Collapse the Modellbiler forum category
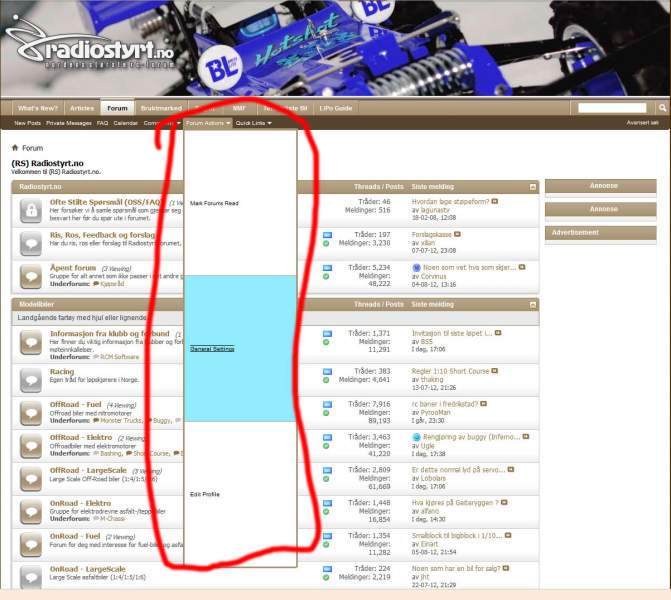Image resolution: width=671 pixels, height=600 pixels. click(x=533, y=304)
